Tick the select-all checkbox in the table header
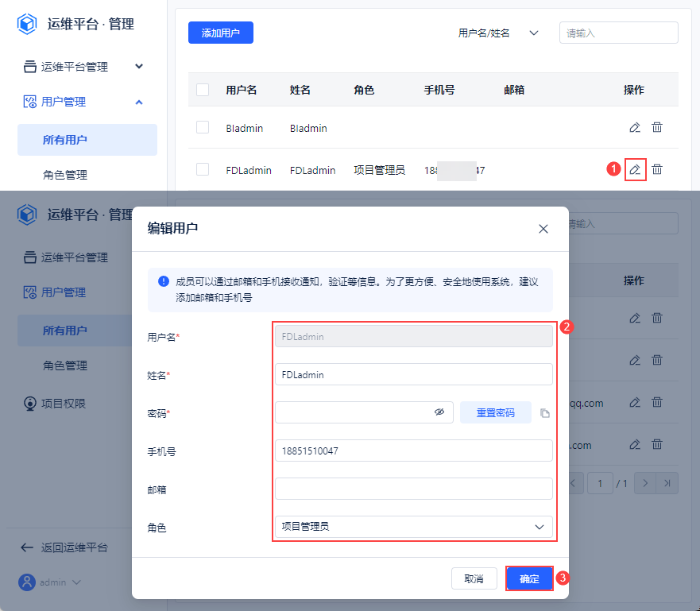The width and height of the screenshot is (700, 611). 203,90
